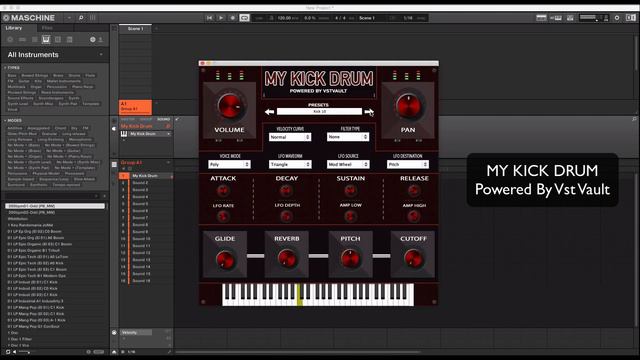640x360 pixels.
Task: Click the LFO RATE knob
Action: [x=223, y=217]
